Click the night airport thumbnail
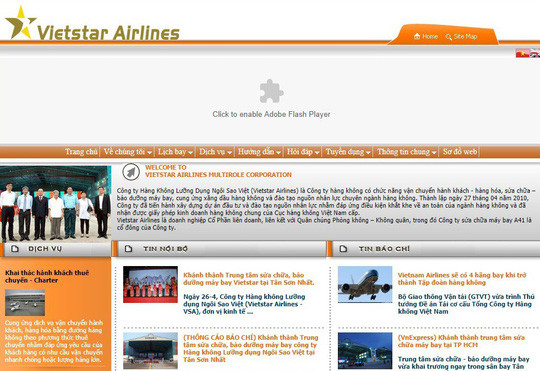 pos(365,351)
